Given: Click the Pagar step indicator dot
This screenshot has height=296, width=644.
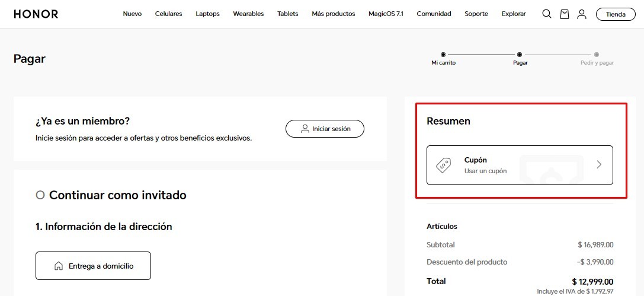Looking at the screenshot, I should click(520, 55).
